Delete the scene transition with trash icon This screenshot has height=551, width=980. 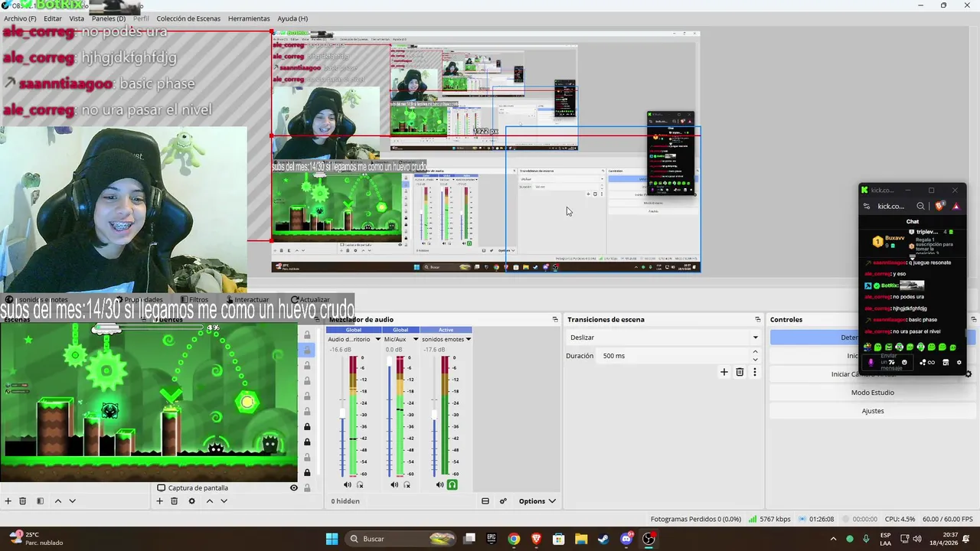click(740, 372)
